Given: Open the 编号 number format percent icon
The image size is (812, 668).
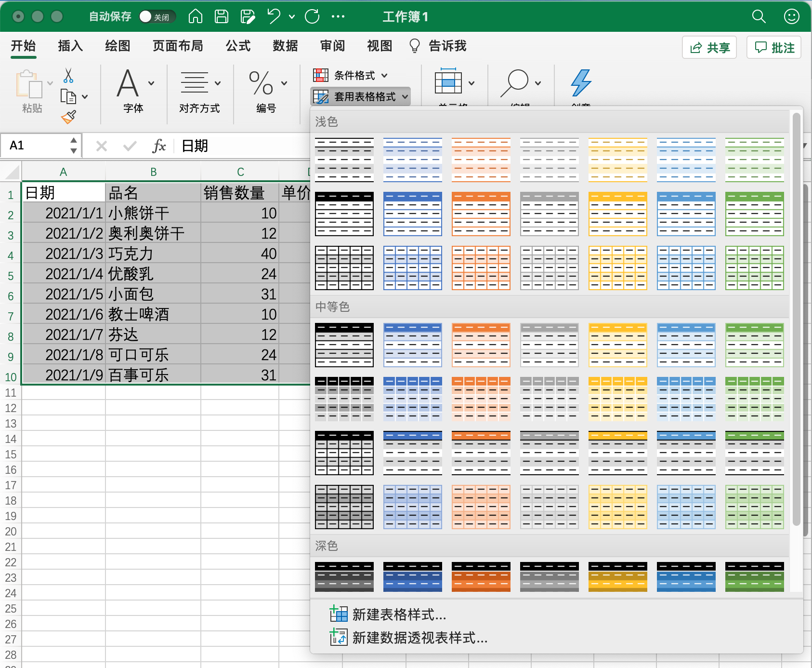Looking at the screenshot, I should click(261, 83).
